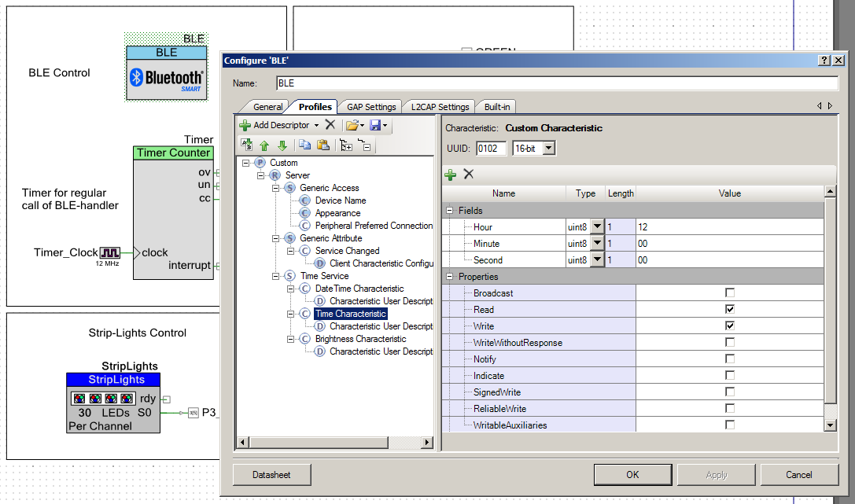Enable the WriteWithoutResponse checkbox
Screen dimensions: 855x504
(x=730, y=342)
